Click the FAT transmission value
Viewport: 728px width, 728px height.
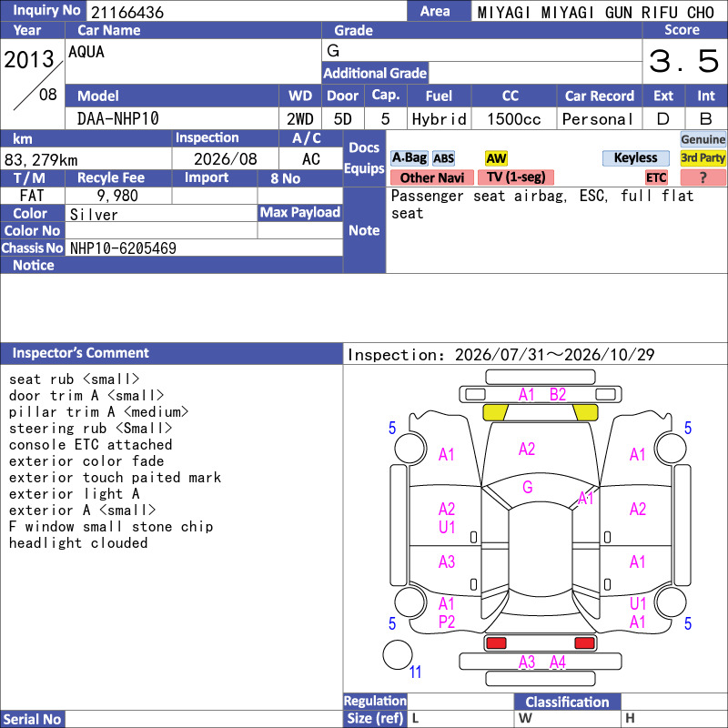click(x=32, y=196)
